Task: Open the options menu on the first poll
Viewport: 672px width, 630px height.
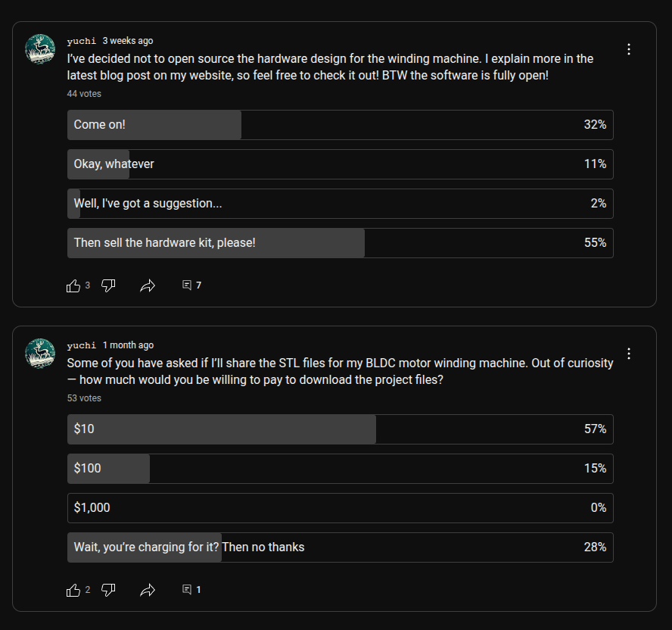Action: pyautogui.click(x=629, y=48)
